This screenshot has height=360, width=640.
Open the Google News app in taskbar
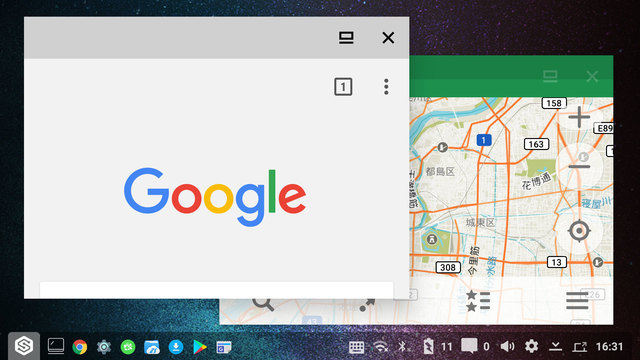click(224, 347)
